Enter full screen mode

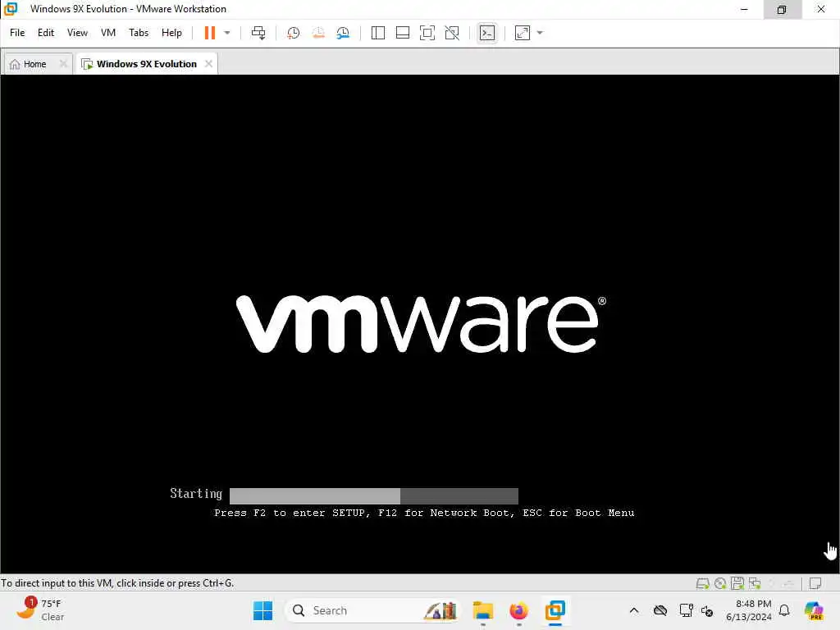[427, 33]
